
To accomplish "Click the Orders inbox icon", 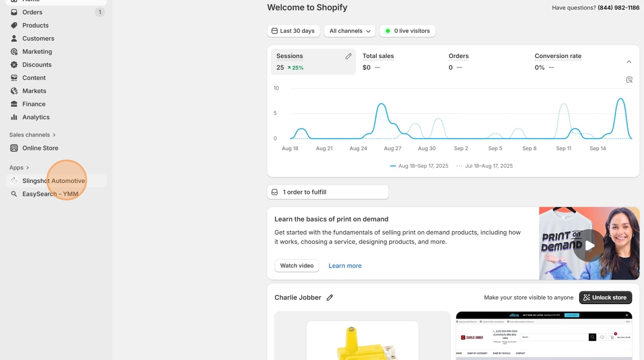I will tap(14, 12).
